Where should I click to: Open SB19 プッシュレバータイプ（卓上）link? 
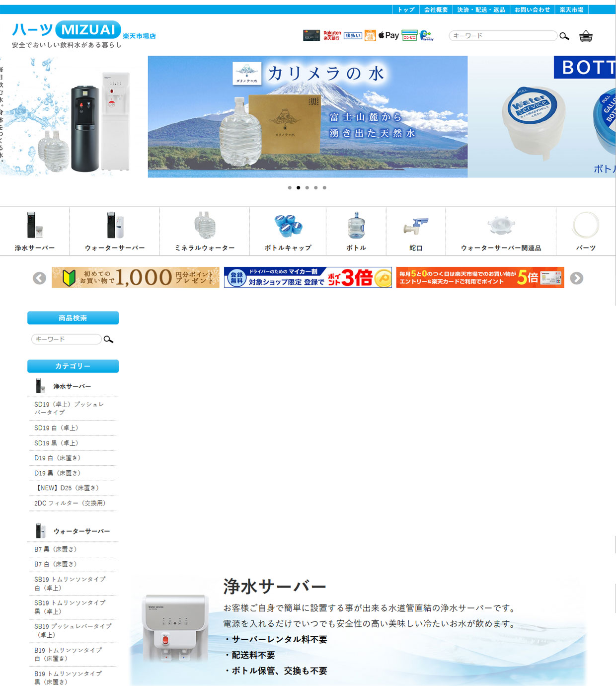tap(73, 630)
